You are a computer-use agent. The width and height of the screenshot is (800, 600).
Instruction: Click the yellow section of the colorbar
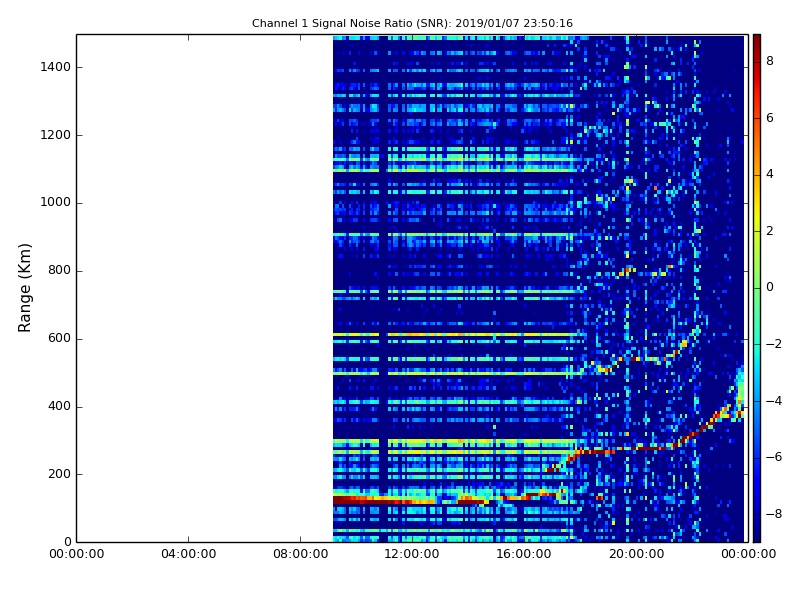point(757,212)
